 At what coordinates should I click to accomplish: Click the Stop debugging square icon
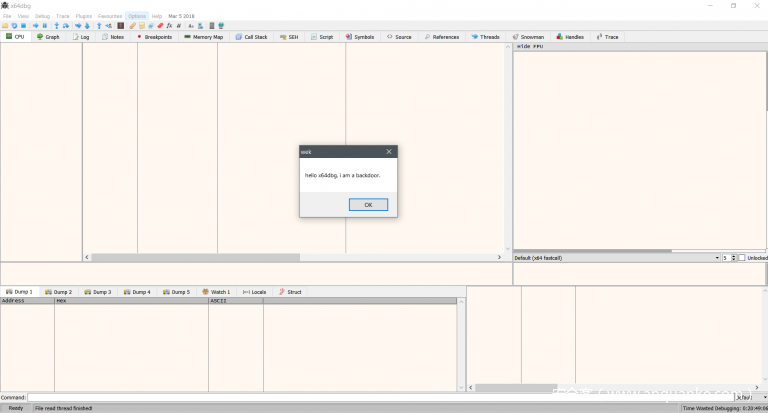click(x=23, y=26)
